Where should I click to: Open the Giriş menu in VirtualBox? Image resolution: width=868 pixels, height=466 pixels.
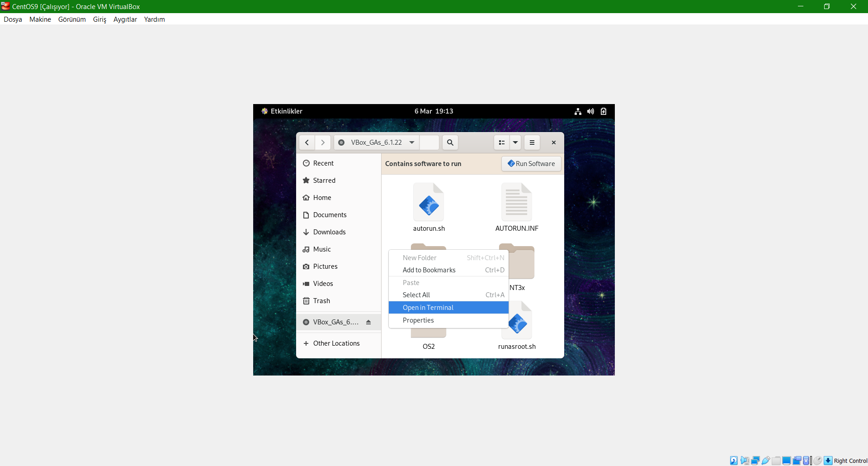click(x=99, y=19)
